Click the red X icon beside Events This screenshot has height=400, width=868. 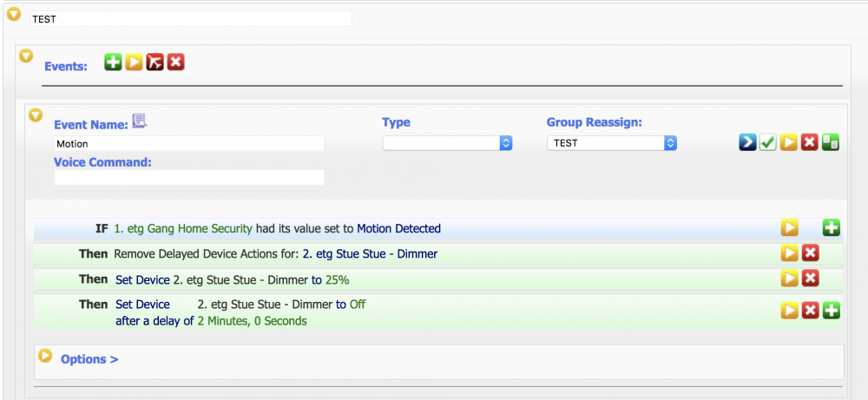pos(175,62)
